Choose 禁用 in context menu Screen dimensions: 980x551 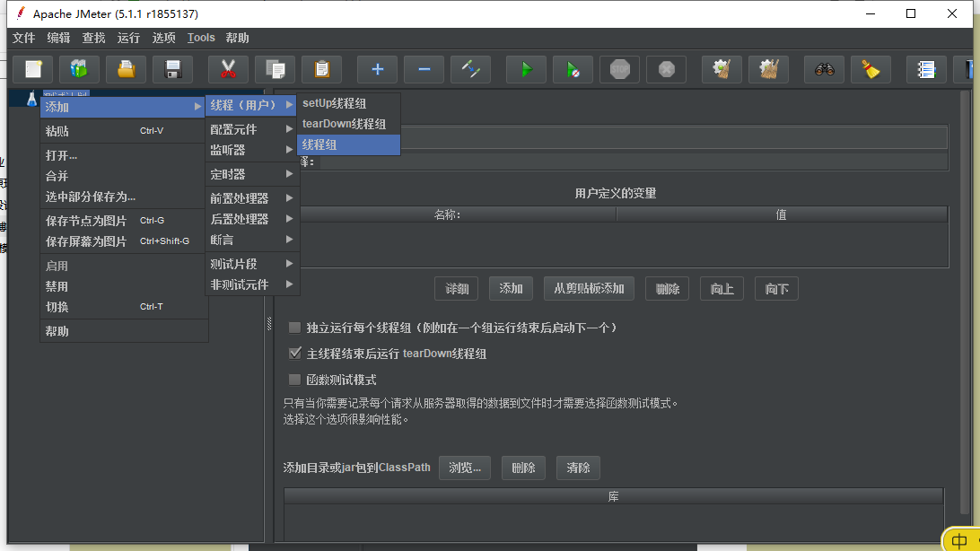point(123,286)
